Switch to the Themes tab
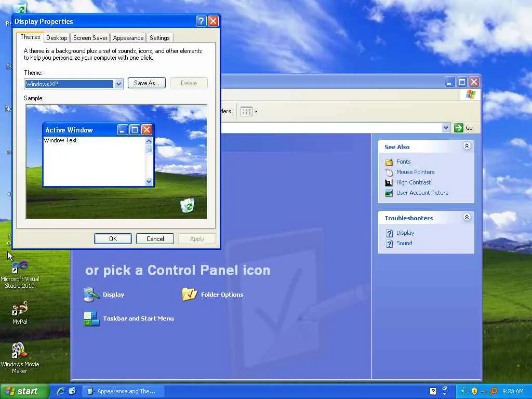 click(30, 37)
